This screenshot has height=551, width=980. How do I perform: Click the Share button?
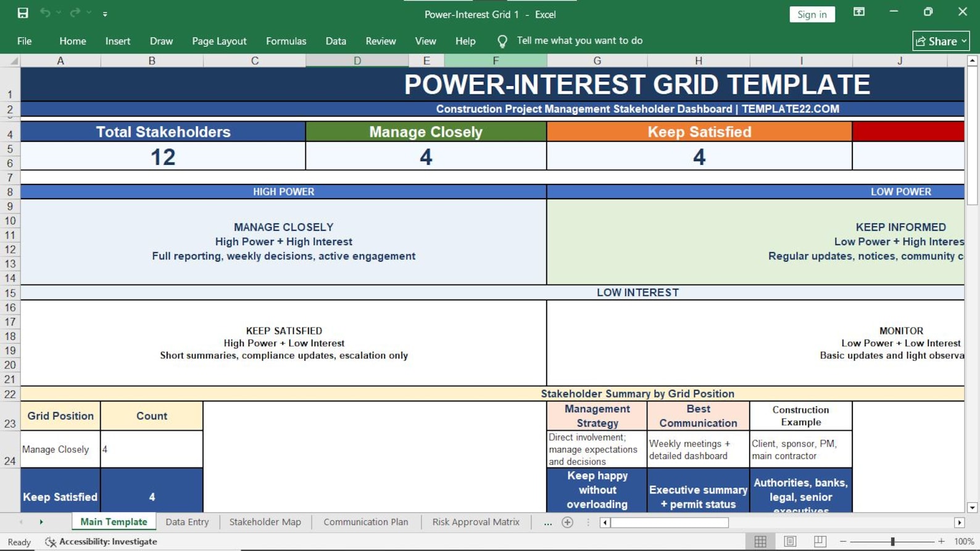(941, 41)
